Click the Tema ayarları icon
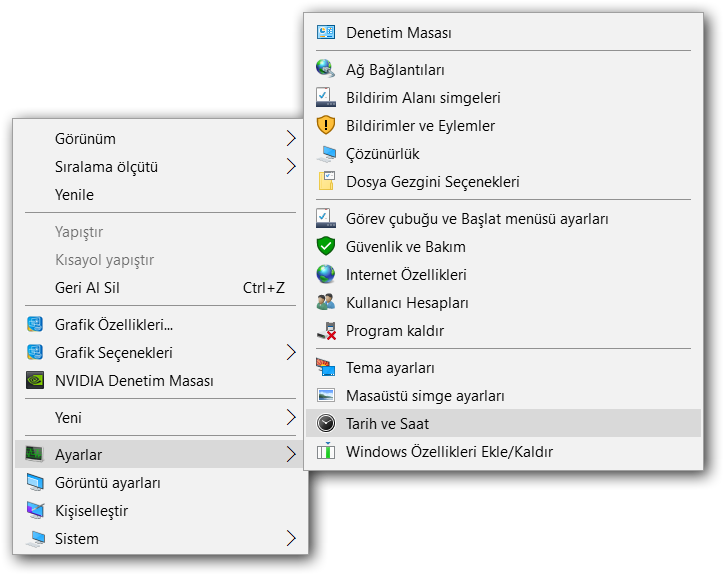This screenshot has height=575, width=724. (326, 367)
